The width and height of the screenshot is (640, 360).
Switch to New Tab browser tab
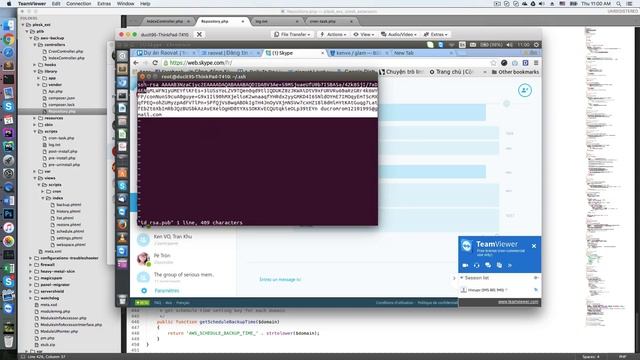tap(422, 53)
